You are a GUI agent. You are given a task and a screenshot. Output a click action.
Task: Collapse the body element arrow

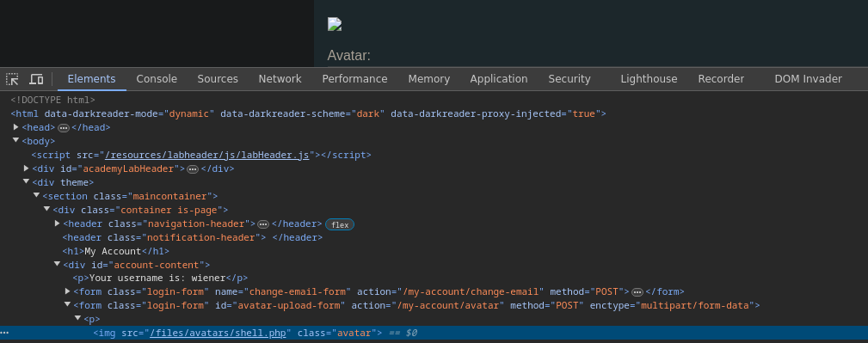point(16,140)
